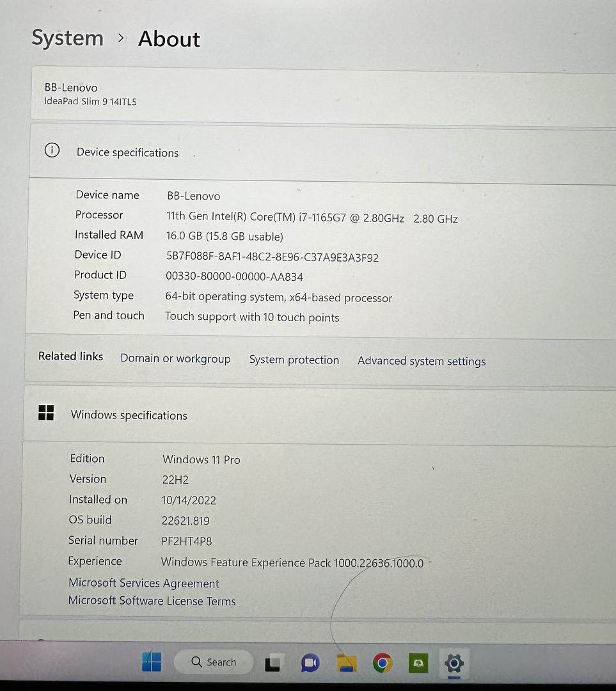Click the 16.0 GB installed RAM value
This screenshot has width=616, height=691.
coord(225,236)
